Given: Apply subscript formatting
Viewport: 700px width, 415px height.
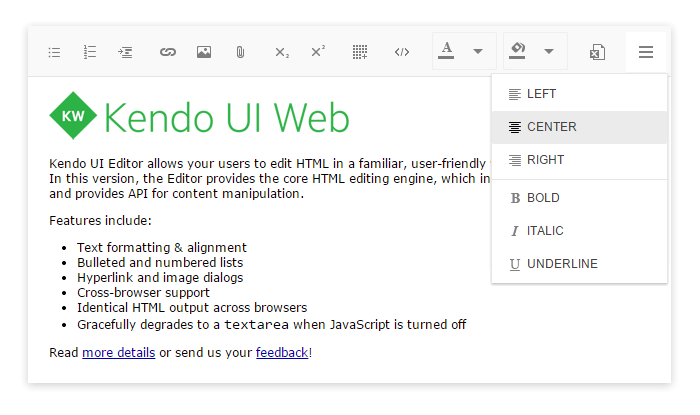Looking at the screenshot, I should [x=282, y=52].
